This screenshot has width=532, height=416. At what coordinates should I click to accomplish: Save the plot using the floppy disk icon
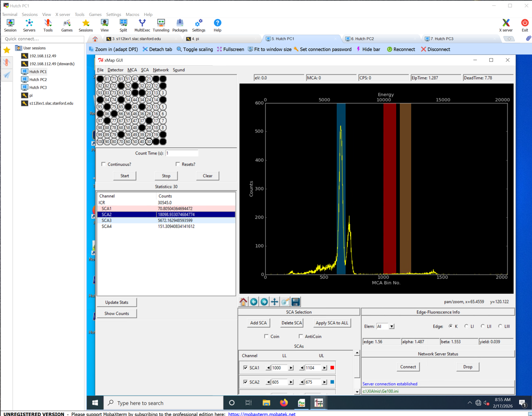pos(296,302)
